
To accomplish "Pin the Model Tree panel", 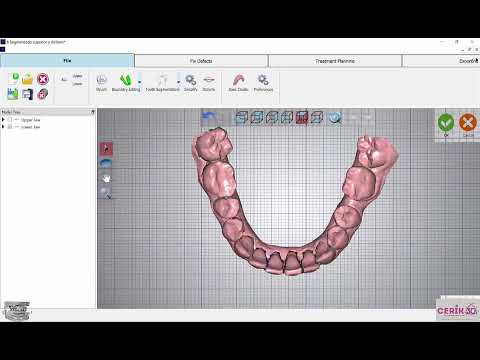I will tap(93, 112).
